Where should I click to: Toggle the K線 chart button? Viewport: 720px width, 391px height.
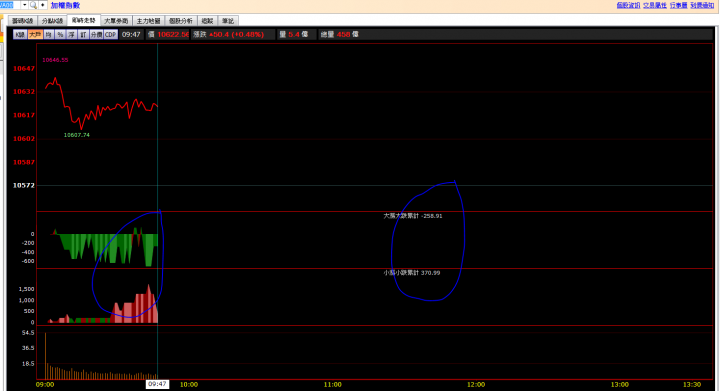click(x=20, y=34)
